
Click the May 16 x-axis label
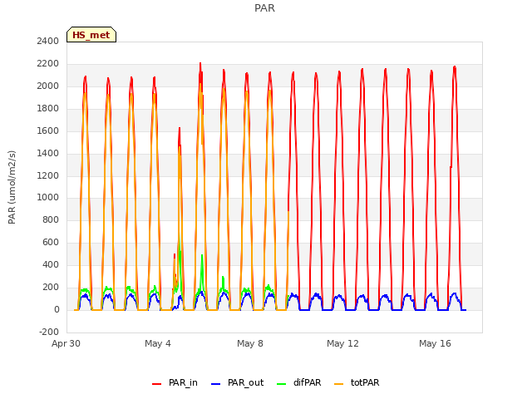[435, 343]
